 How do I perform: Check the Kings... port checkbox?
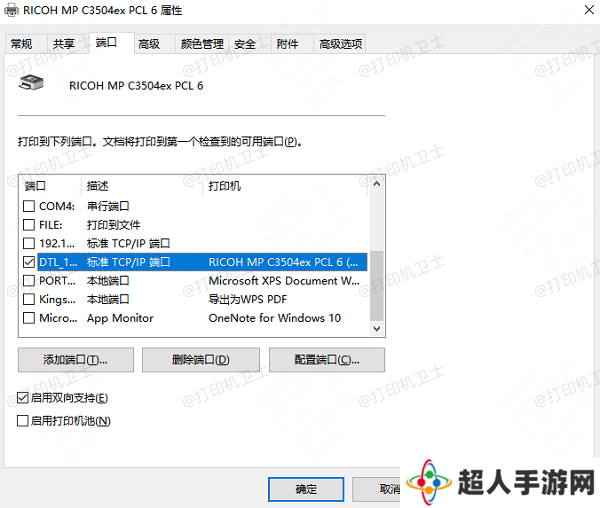(29, 299)
